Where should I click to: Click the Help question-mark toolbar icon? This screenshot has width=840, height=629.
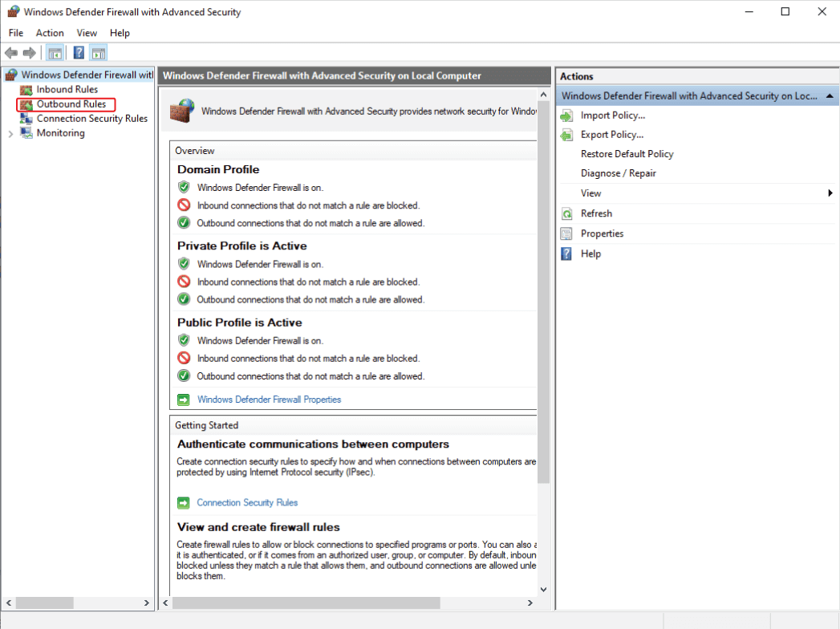tap(77, 52)
